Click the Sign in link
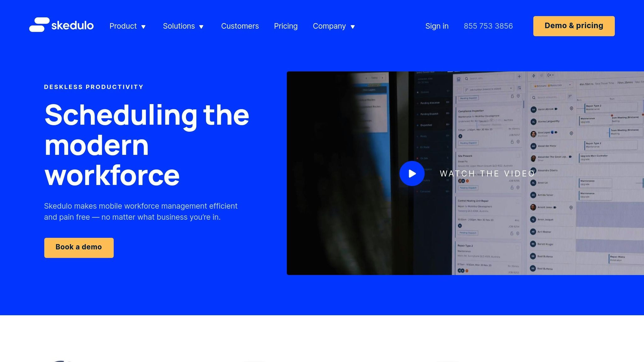Screen dimensions: 644x362 (437, 26)
